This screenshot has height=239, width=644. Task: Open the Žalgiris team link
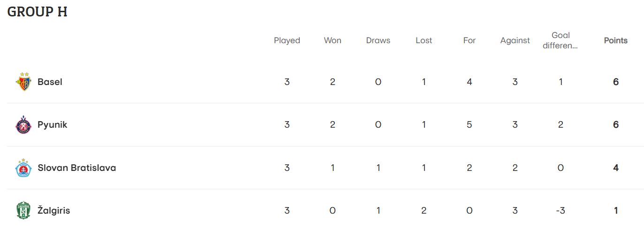54,210
